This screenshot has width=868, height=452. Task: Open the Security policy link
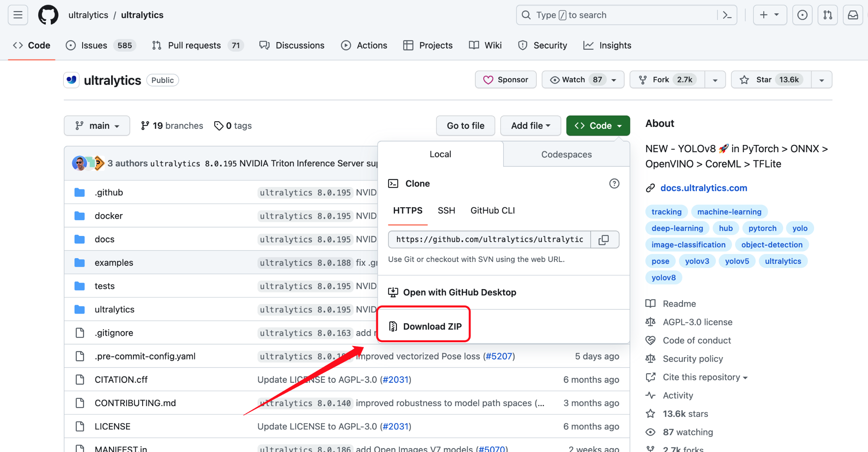[693, 359]
